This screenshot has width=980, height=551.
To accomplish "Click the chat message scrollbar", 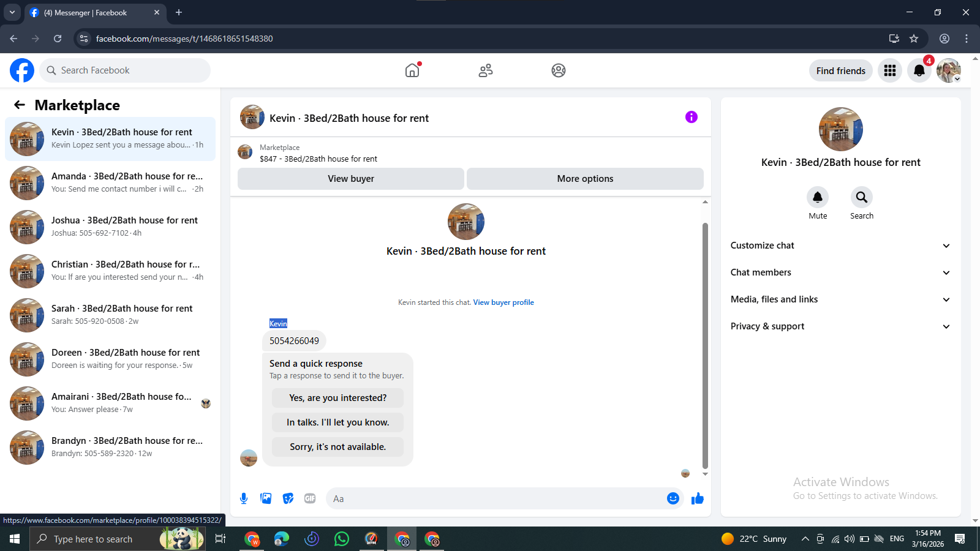I will (705, 346).
